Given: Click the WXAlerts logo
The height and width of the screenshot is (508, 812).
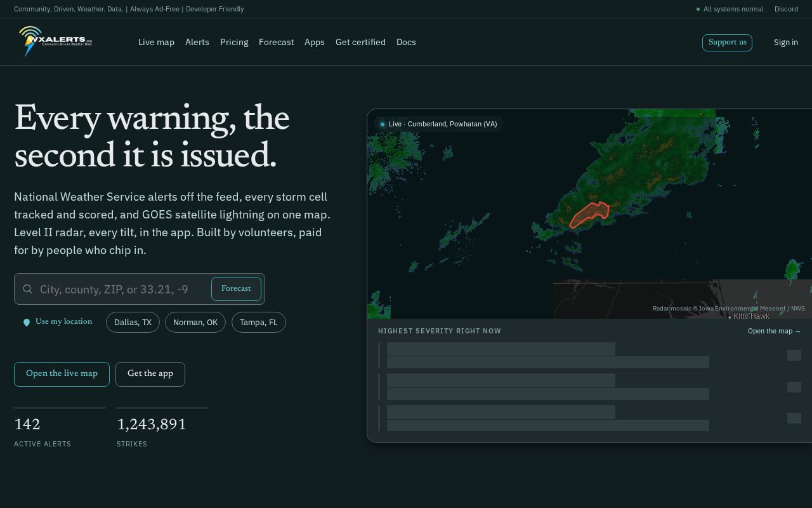Looking at the screenshot, I should tap(55, 41).
